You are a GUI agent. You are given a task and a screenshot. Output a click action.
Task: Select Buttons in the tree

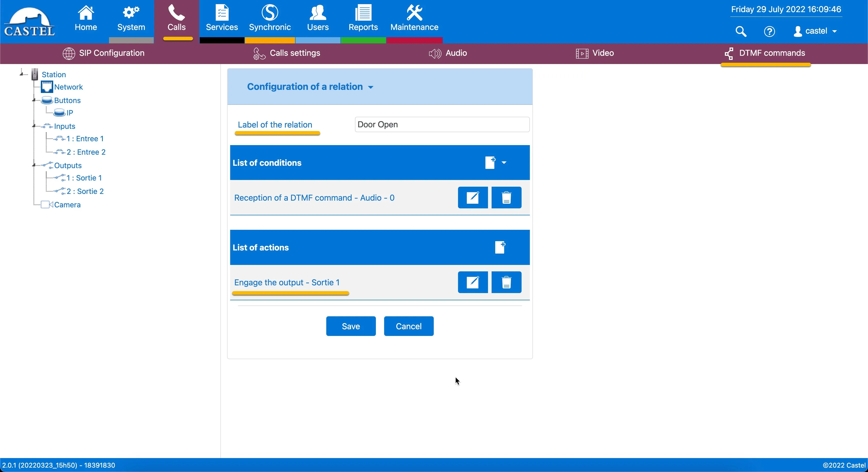point(67,100)
